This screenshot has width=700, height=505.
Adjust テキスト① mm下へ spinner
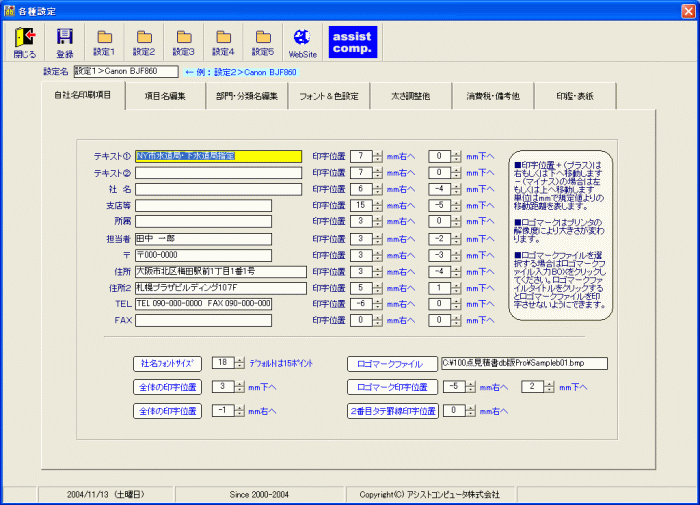click(x=456, y=156)
